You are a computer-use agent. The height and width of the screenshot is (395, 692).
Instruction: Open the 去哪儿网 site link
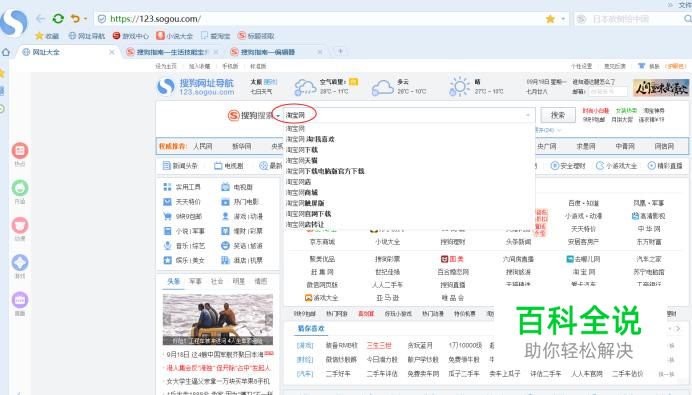(x=583, y=259)
